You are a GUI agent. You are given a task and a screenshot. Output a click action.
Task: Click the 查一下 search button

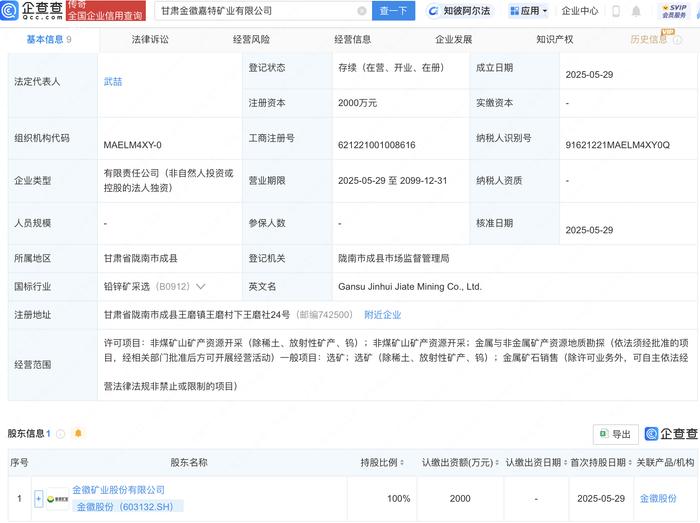[393, 11]
